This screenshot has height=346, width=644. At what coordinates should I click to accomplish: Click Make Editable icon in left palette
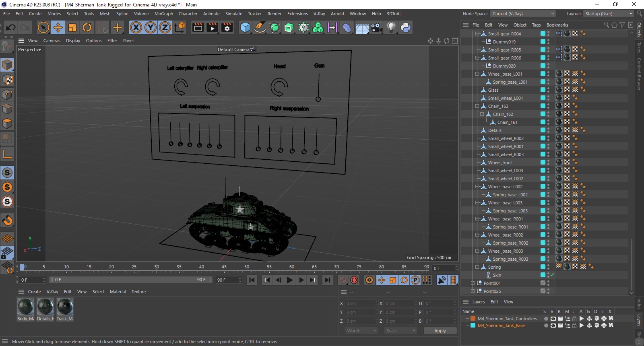(7, 47)
